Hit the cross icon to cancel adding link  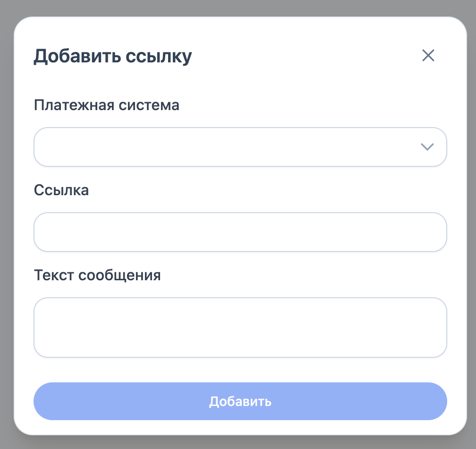[x=428, y=56]
